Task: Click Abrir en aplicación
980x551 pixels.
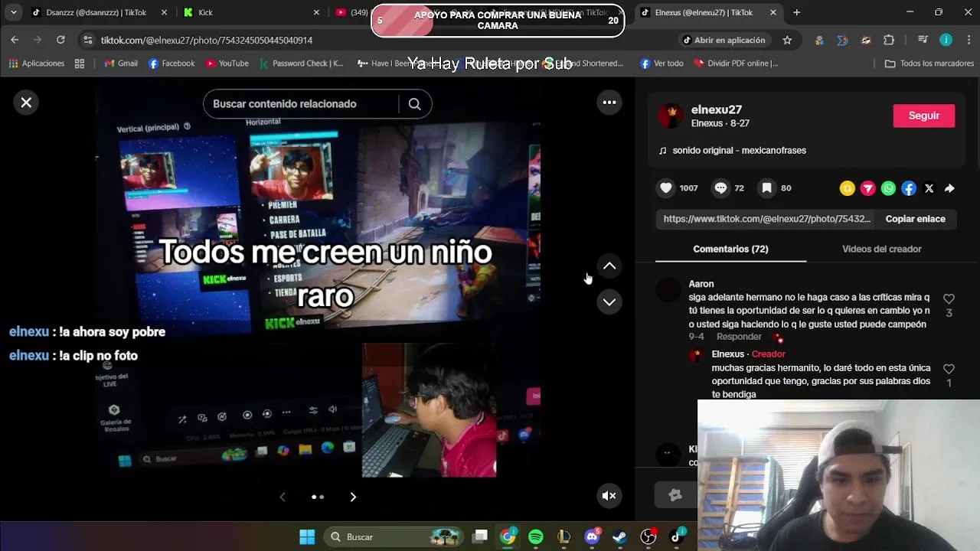Action: 724,40
